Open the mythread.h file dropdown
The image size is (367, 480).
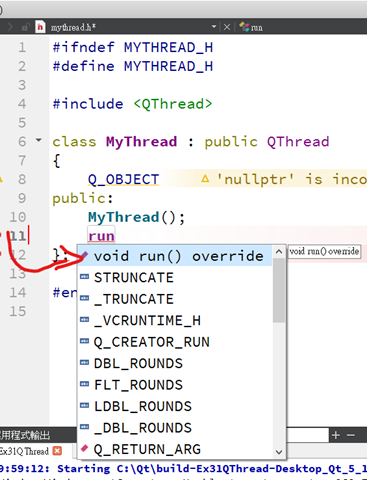214,27
